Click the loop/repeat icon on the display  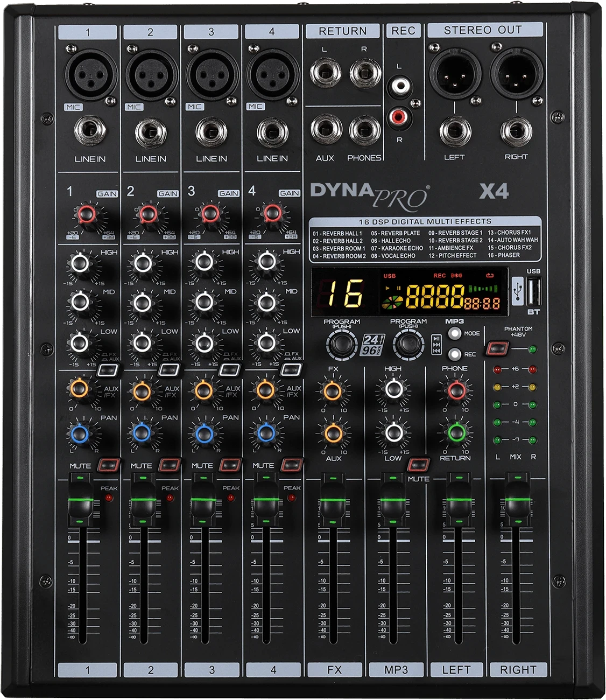click(x=491, y=276)
